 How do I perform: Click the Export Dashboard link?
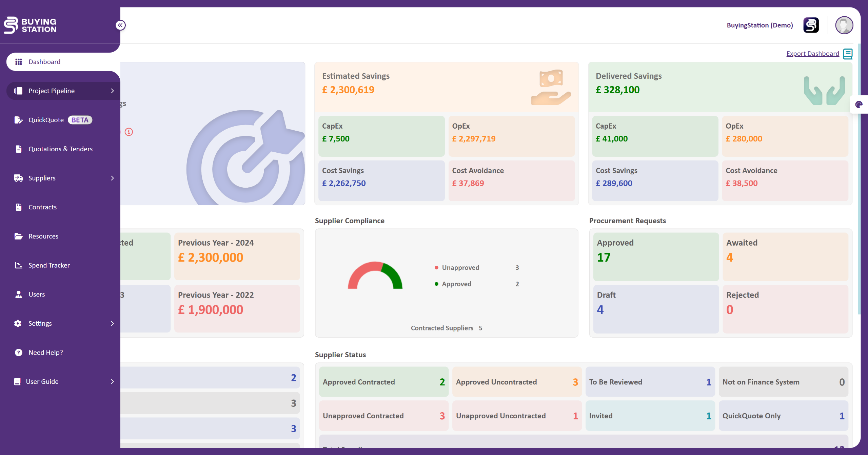[812, 54]
